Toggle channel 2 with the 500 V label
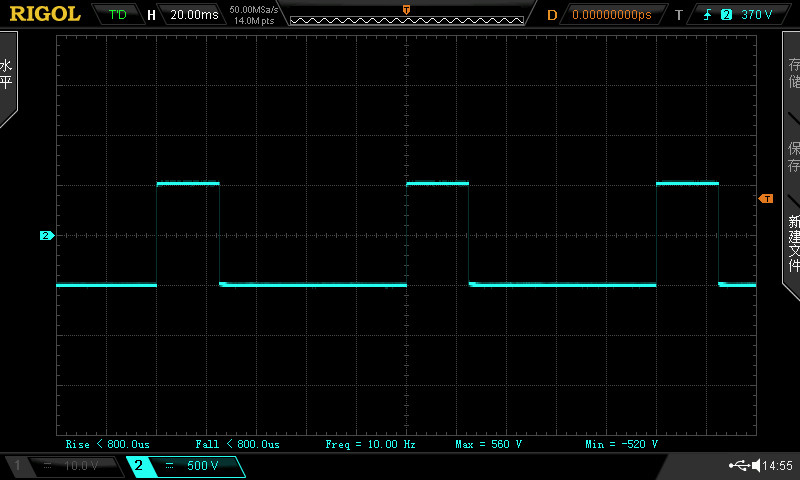 [x=185, y=466]
